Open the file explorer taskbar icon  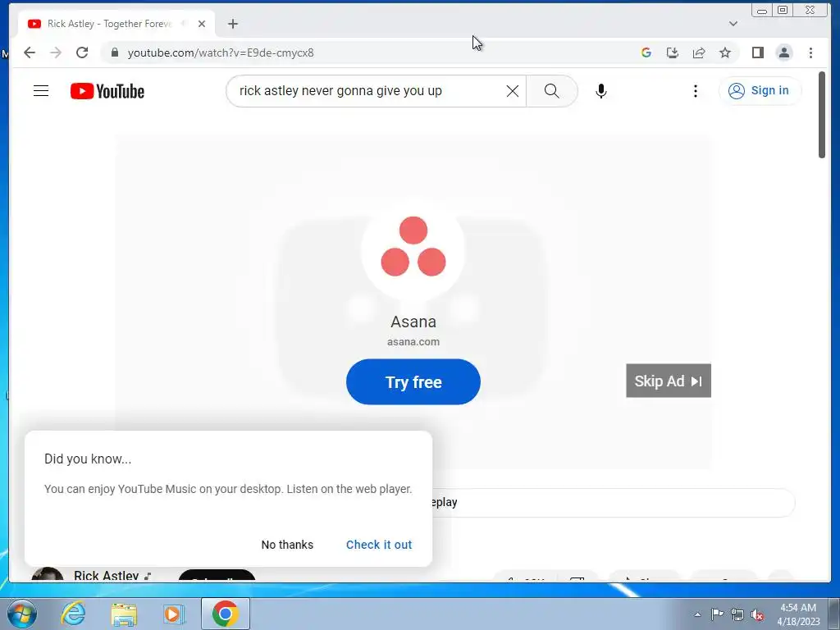(x=124, y=614)
